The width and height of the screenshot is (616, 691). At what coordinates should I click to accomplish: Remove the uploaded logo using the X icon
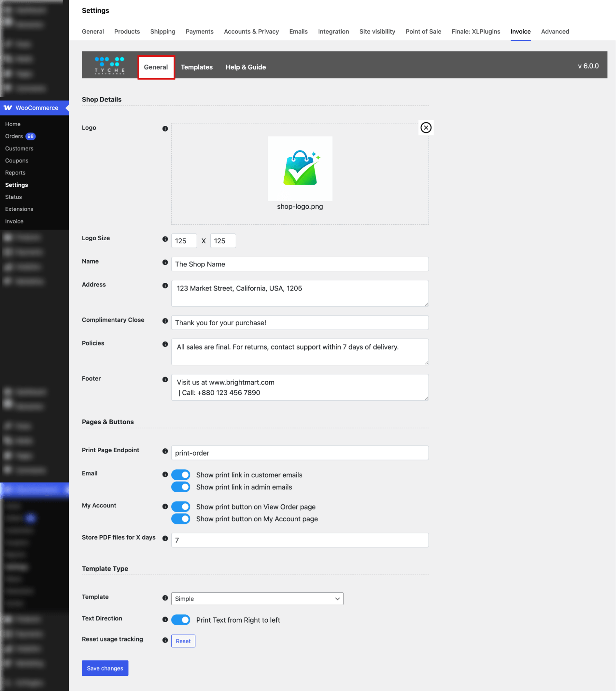[426, 128]
